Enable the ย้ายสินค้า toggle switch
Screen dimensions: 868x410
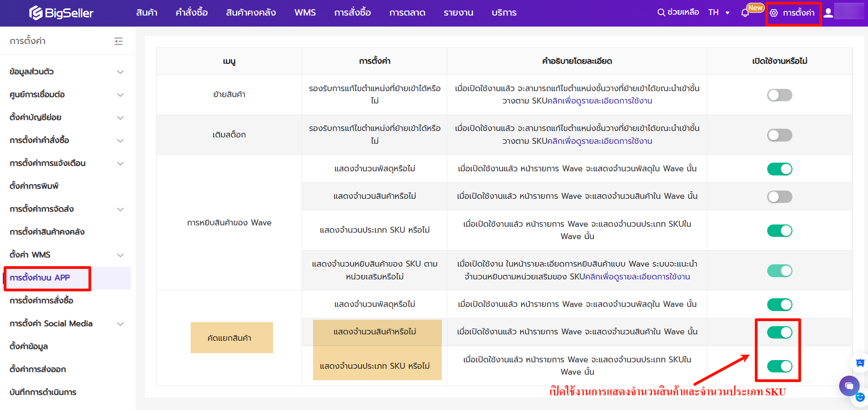(779, 95)
